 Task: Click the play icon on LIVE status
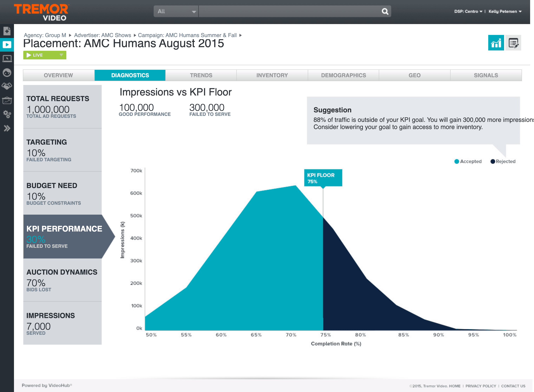[x=29, y=55]
